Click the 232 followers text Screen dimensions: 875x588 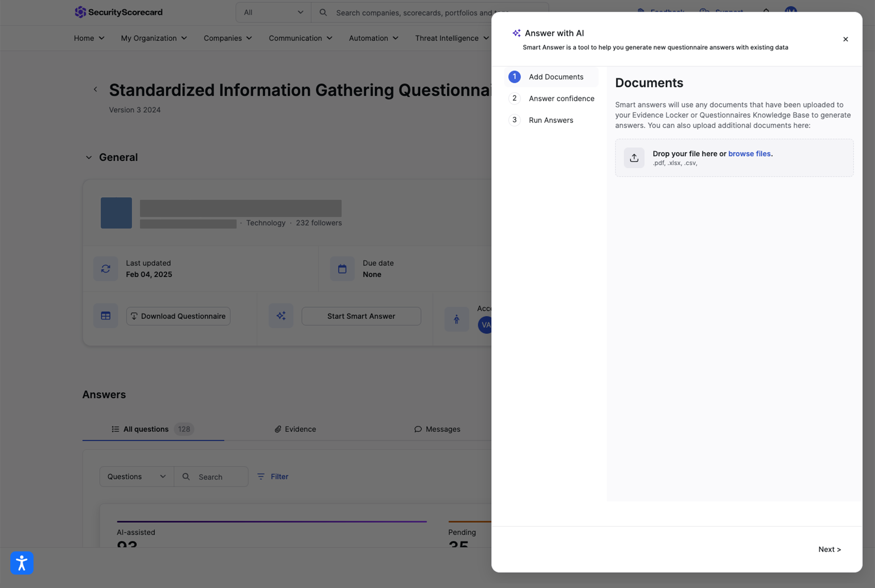[x=318, y=223]
